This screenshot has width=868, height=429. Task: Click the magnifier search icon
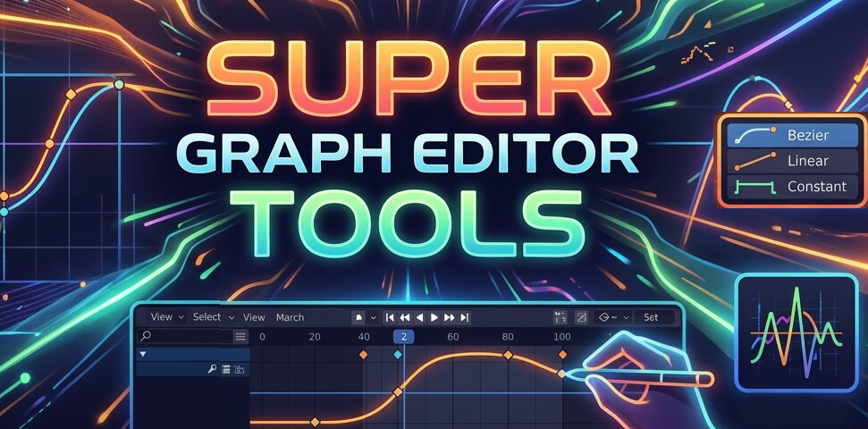click(145, 336)
